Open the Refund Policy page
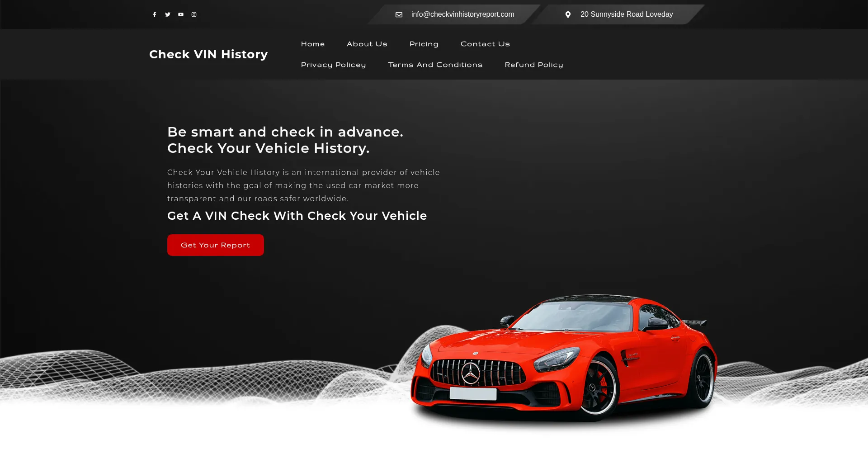This screenshot has height=449, width=868. pyautogui.click(x=534, y=65)
